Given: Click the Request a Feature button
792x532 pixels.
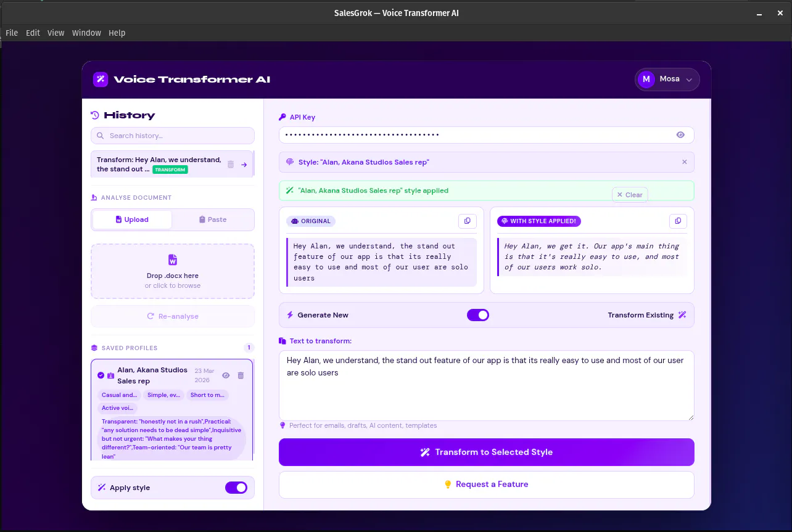Looking at the screenshot, I should point(487,485).
